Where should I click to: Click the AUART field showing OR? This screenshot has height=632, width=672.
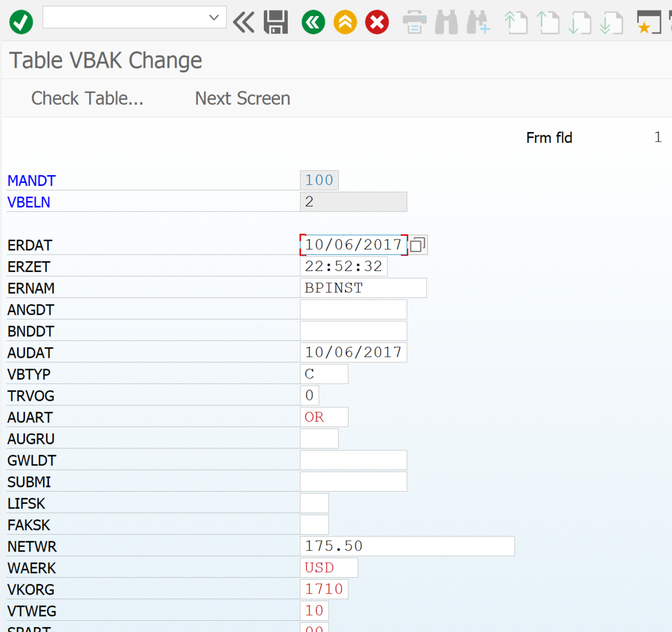(324, 418)
